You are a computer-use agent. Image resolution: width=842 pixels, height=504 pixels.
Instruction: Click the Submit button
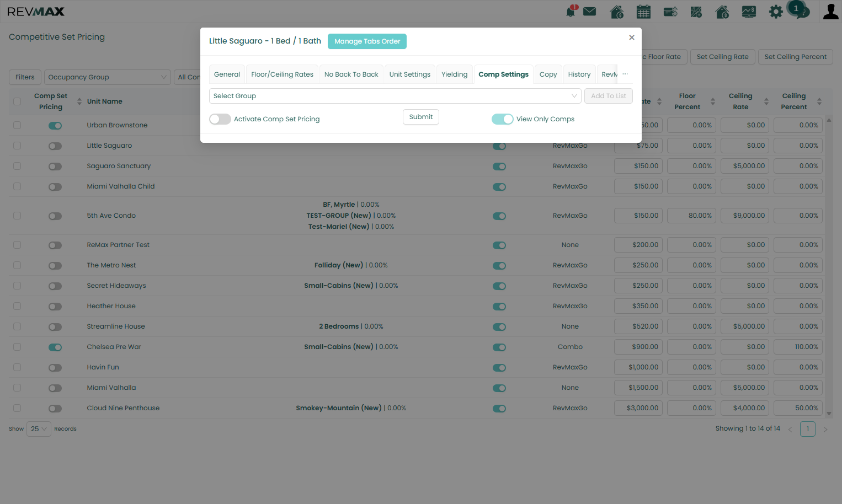421,117
